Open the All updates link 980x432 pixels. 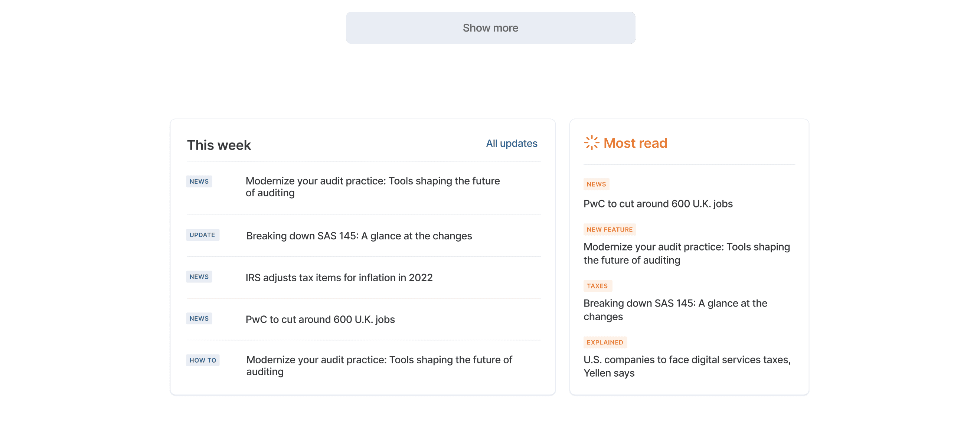[x=511, y=143]
